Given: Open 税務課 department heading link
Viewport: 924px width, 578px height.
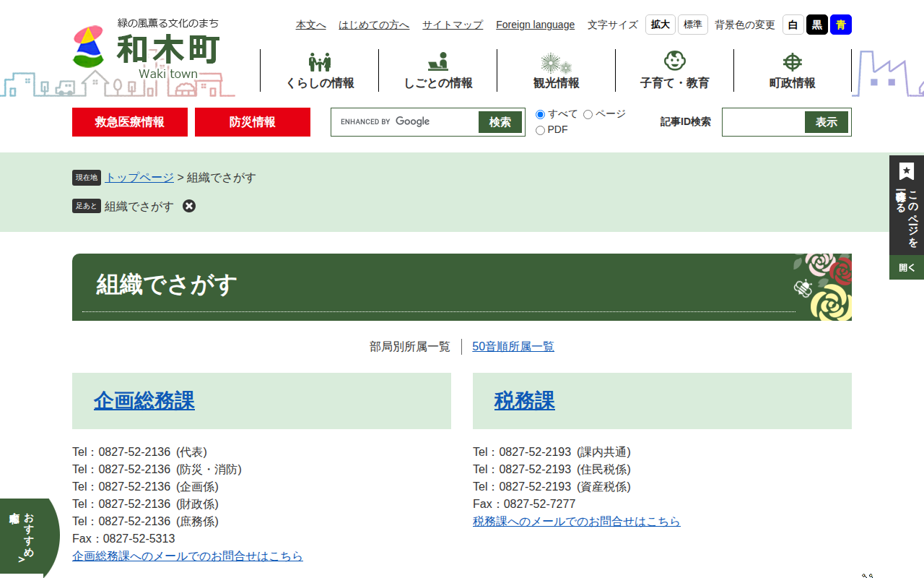Looking at the screenshot, I should 525,400.
